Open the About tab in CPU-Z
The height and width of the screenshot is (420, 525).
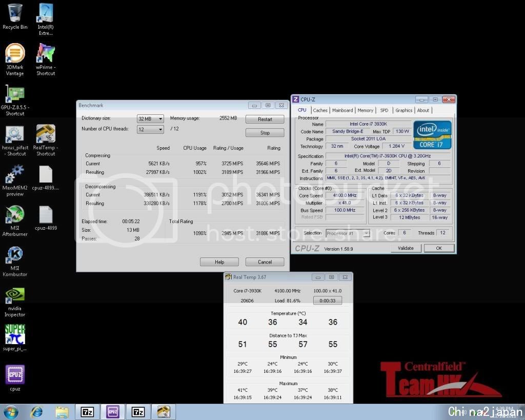tap(423, 110)
